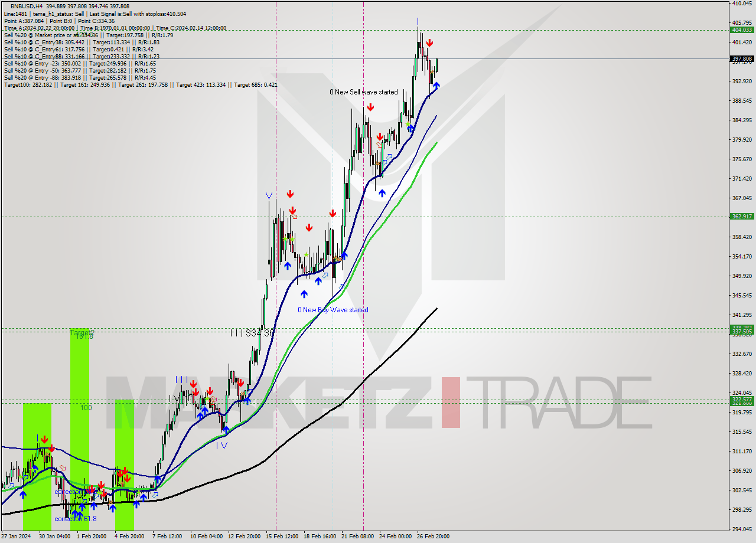756x543 pixels.
Task: Click the wave IV label
Action: 221,446
